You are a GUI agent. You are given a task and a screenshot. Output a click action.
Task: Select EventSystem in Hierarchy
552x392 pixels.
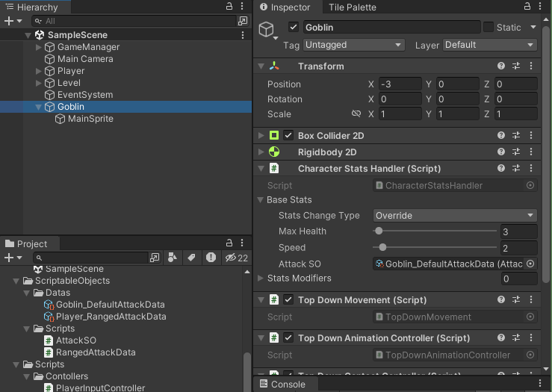85,95
